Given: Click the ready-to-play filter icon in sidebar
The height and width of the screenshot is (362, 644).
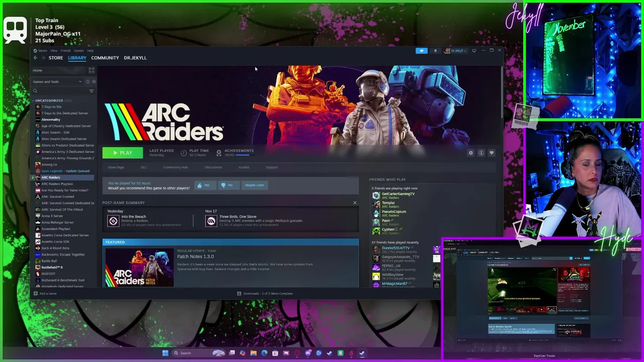Looking at the screenshot, I should 94,81.
